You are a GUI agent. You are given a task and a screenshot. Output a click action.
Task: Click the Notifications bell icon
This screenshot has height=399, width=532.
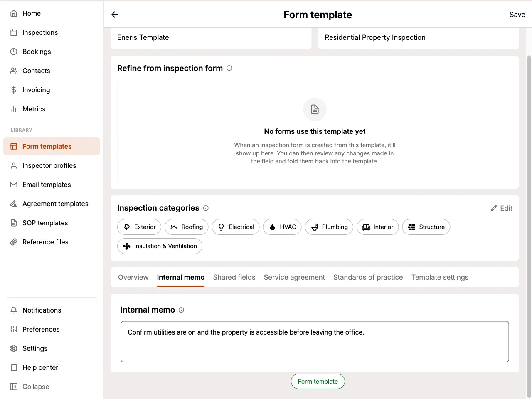click(x=14, y=310)
